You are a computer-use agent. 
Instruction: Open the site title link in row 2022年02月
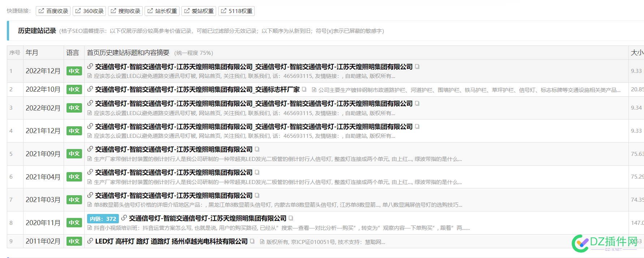254,104
